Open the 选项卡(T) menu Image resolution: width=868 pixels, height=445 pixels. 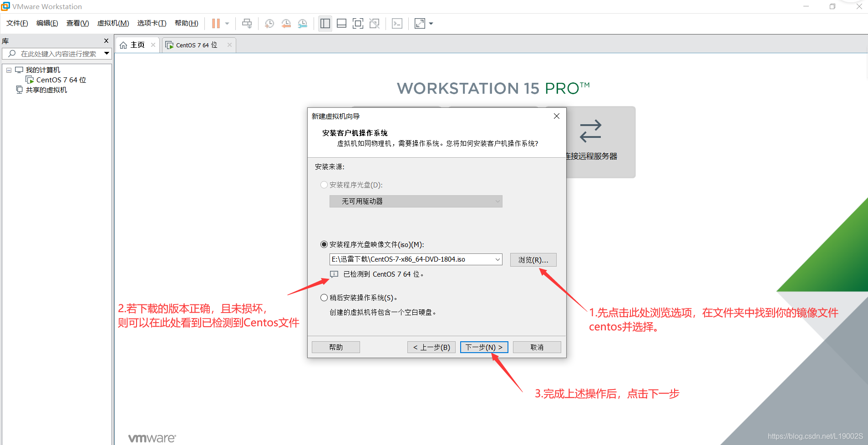point(152,23)
